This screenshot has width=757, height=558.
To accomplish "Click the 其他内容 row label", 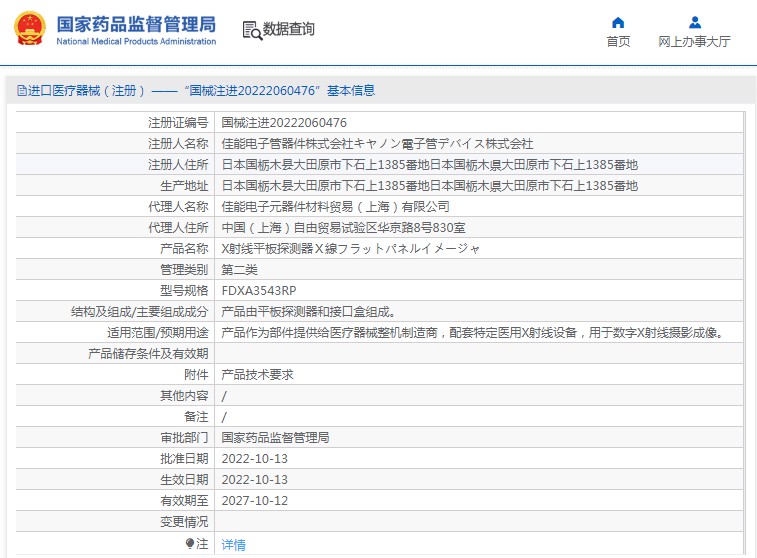I will coord(184,395).
